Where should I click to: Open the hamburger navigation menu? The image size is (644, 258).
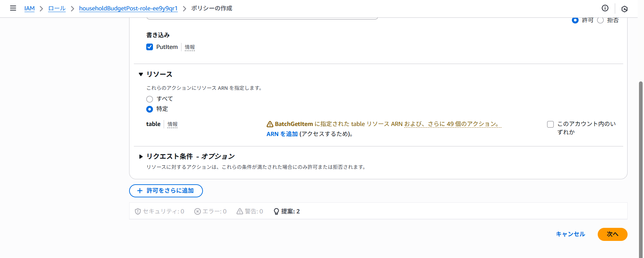click(x=13, y=8)
